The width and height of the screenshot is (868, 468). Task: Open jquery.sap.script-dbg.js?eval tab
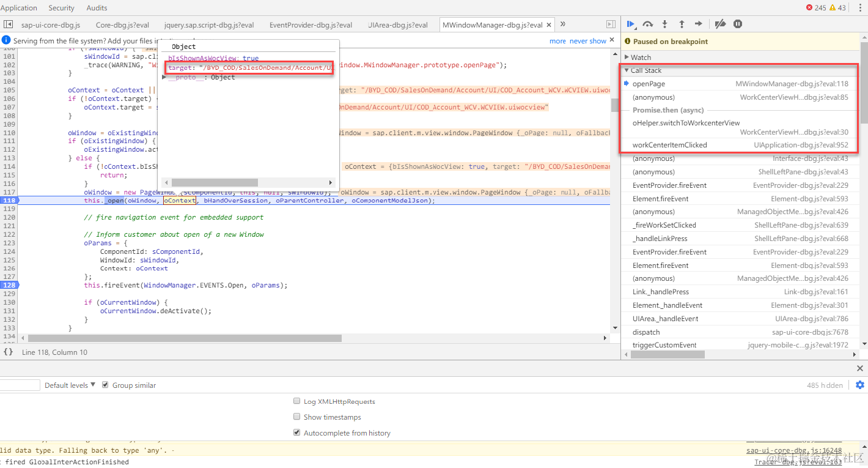(209, 25)
